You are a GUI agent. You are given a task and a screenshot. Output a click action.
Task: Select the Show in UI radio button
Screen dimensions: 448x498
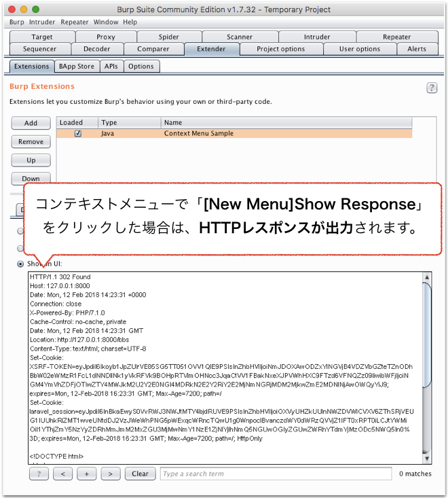[x=20, y=264]
